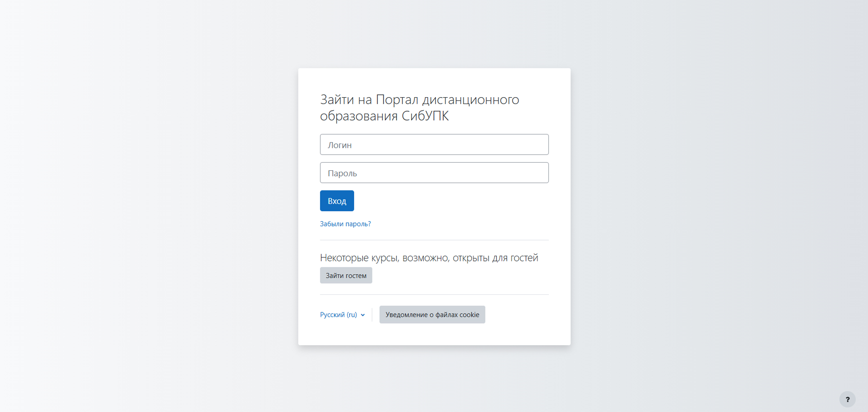868x412 pixels.
Task: Click the question mark help icon
Action: click(848, 399)
